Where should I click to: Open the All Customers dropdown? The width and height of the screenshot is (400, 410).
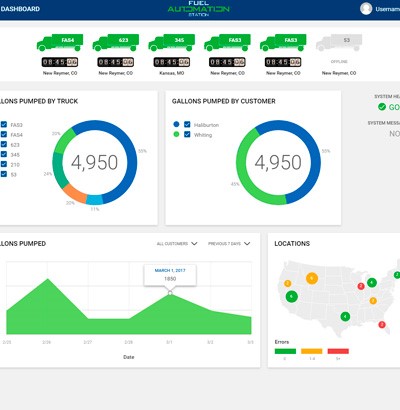(177, 244)
